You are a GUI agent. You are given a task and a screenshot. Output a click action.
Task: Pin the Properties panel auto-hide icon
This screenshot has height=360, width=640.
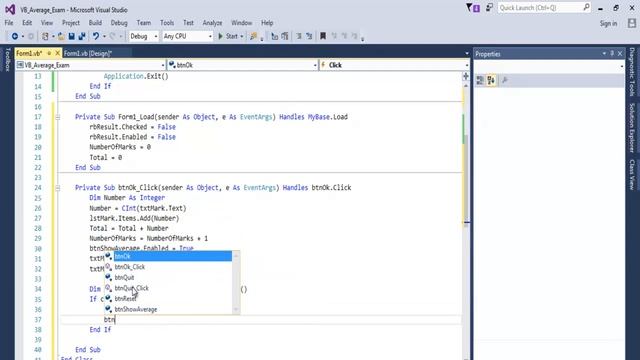(x=612, y=53)
